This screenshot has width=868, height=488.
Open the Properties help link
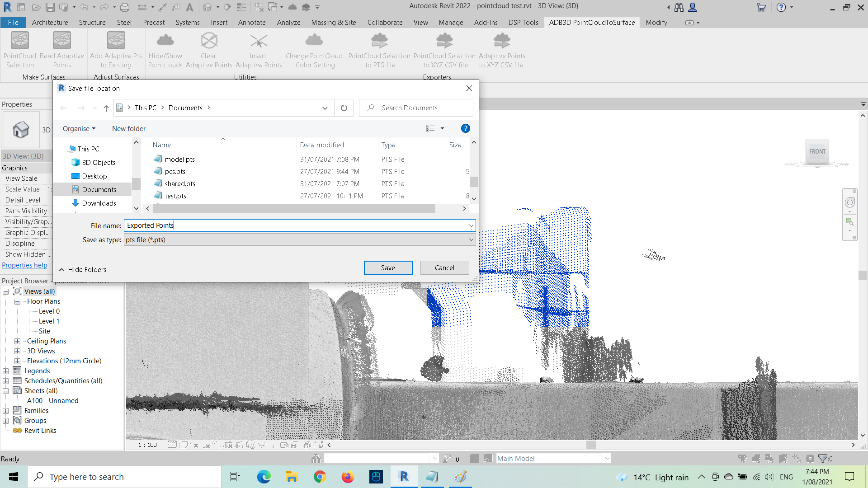pyautogui.click(x=24, y=265)
